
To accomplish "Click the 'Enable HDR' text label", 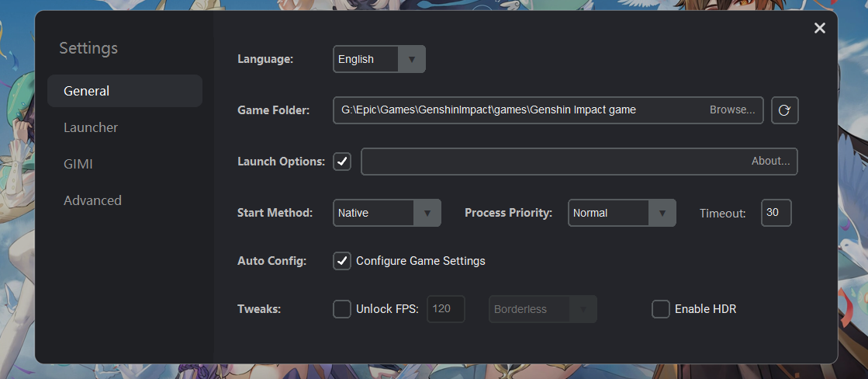I will coord(705,309).
